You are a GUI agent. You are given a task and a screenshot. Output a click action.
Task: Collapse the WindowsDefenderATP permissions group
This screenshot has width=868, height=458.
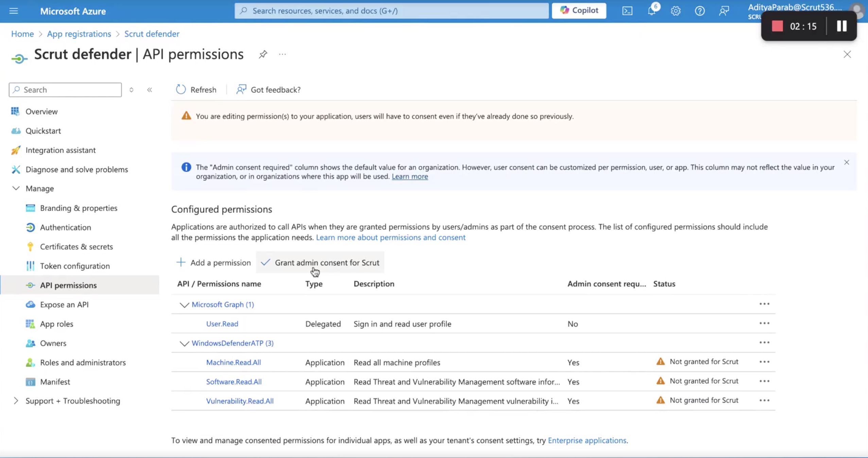coord(184,343)
